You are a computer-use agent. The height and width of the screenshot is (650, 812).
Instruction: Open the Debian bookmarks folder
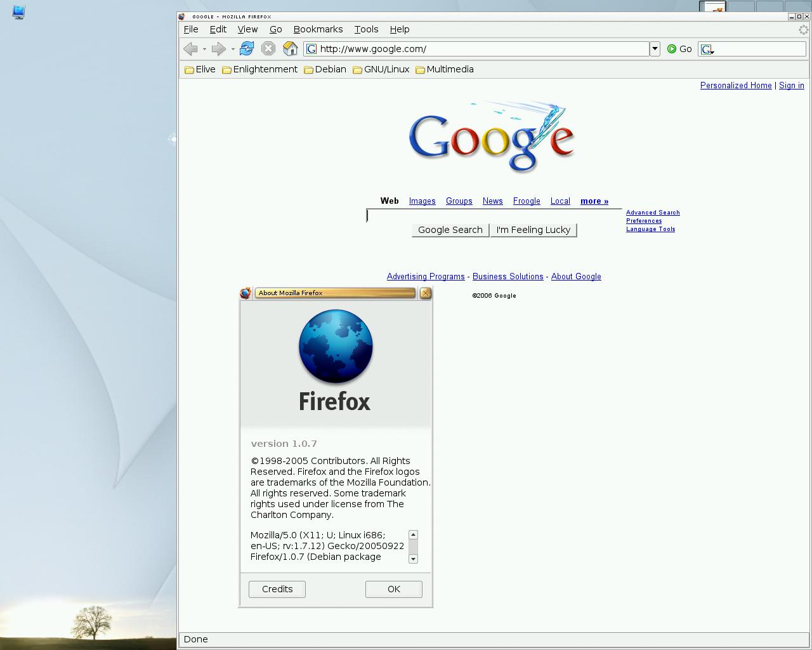coord(325,69)
